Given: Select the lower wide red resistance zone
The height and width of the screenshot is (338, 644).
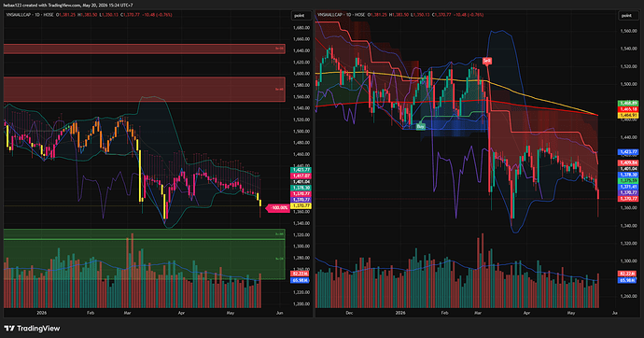Looking at the screenshot, I should point(144,89).
